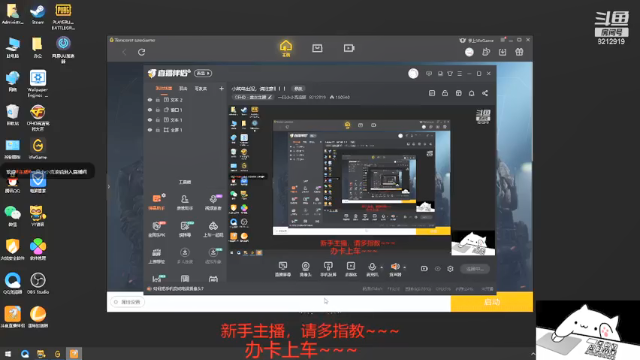Open the highlighted orange app on taskbar
The height and width of the screenshot is (360, 640).
click(74, 353)
